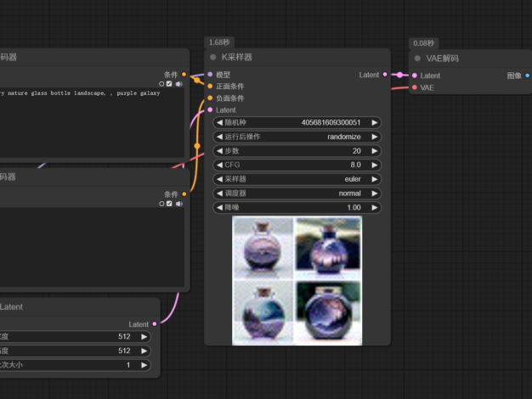
Task: Increase 步数 with right arrow
Action: (x=375, y=151)
